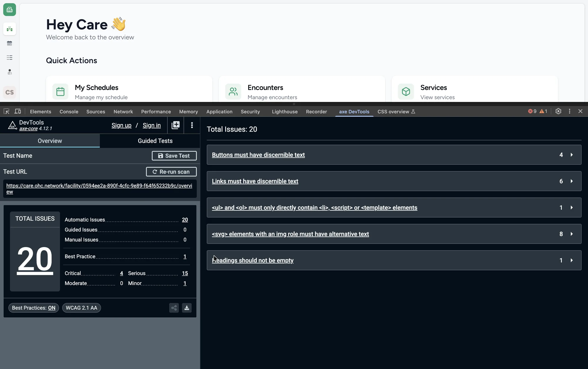Open DevTools settings gear

558,111
